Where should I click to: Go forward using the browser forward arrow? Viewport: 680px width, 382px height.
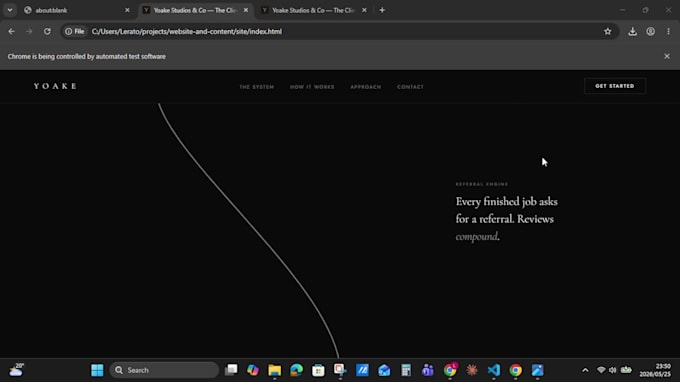point(29,31)
